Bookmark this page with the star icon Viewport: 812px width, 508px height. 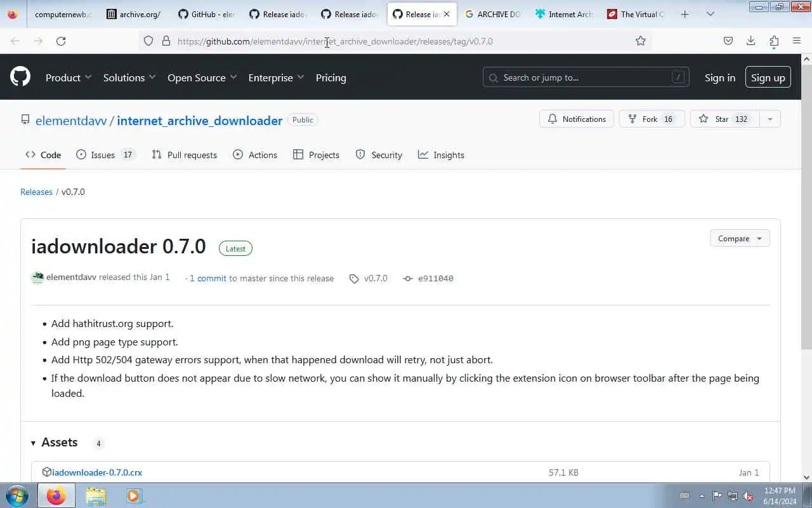tap(641, 41)
